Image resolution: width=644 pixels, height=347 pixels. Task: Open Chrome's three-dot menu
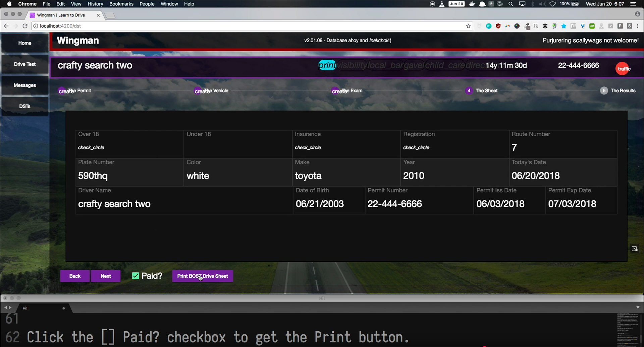638,26
